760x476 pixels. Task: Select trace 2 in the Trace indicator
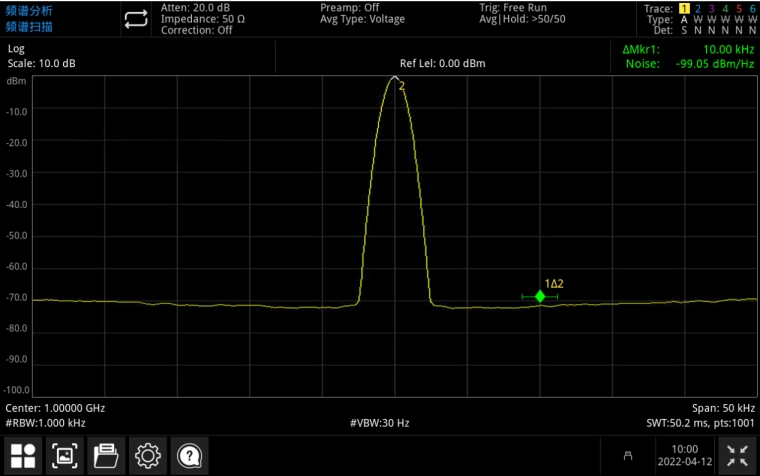[699, 8]
